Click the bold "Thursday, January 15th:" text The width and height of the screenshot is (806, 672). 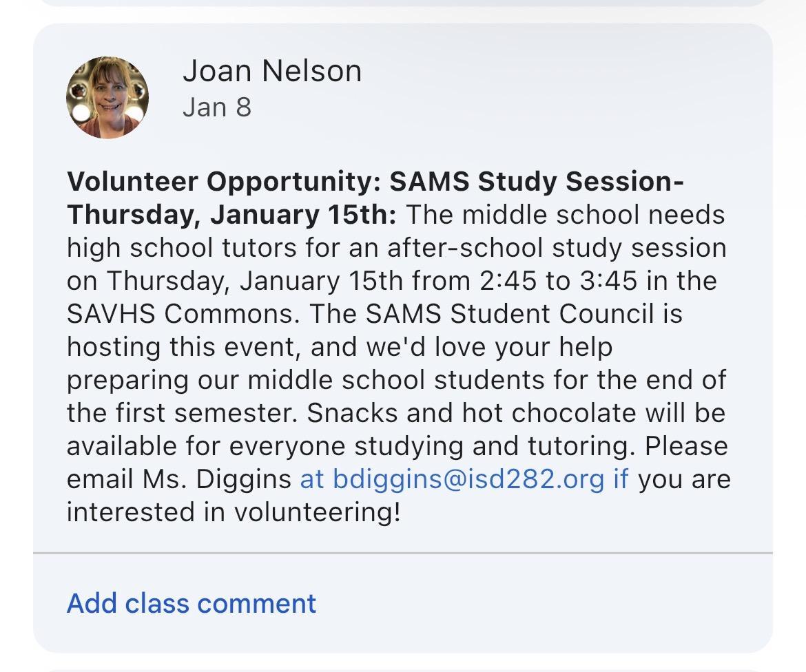coord(231,215)
